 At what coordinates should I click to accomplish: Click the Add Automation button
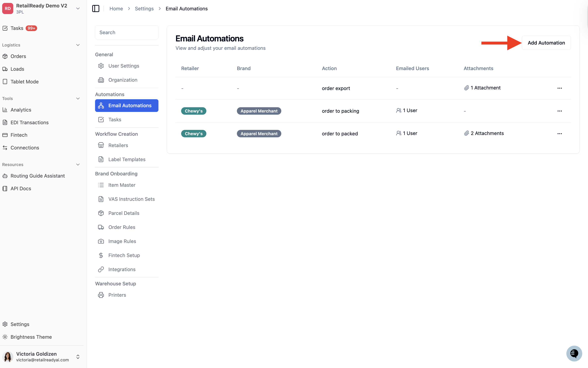tap(546, 43)
